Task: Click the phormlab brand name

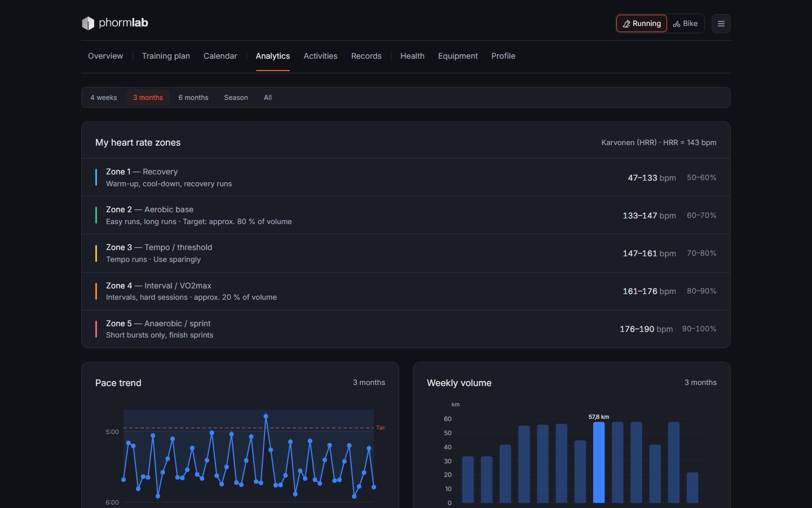Action: tap(123, 23)
